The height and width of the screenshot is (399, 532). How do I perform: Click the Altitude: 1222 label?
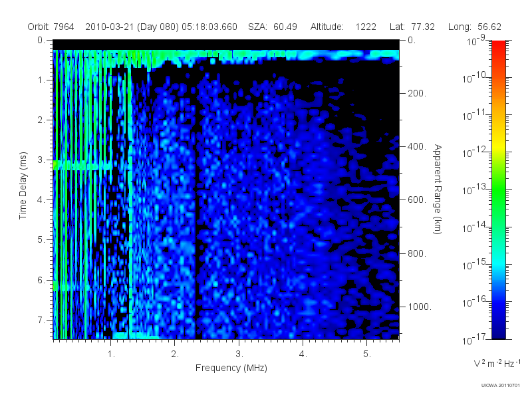pos(343,27)
